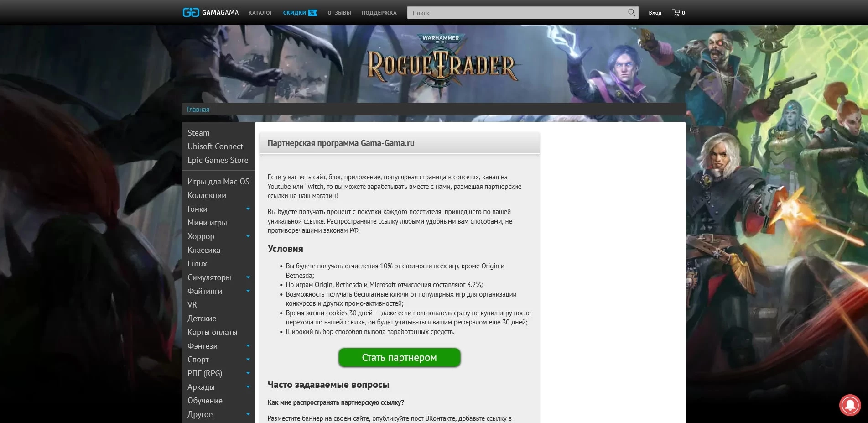Click the discount percent badge near Скидки
The height and width of the screenshot is (423, 868).
(x=312, y=13)
